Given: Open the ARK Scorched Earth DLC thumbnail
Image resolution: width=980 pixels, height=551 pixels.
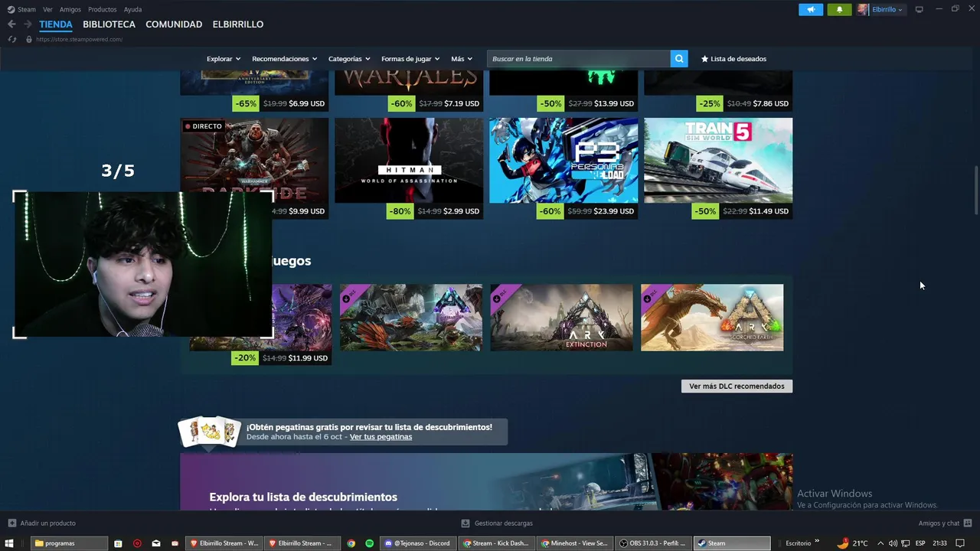Looking at the screenshot, I should (712, 318).
